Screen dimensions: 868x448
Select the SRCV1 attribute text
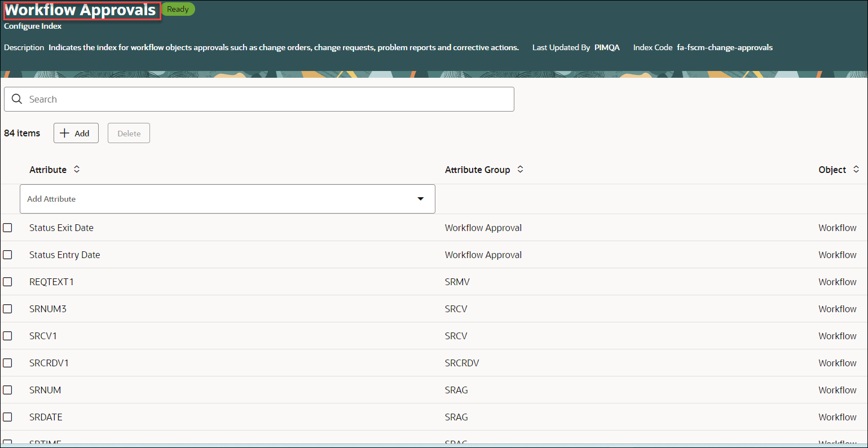[x=43, y=336]
